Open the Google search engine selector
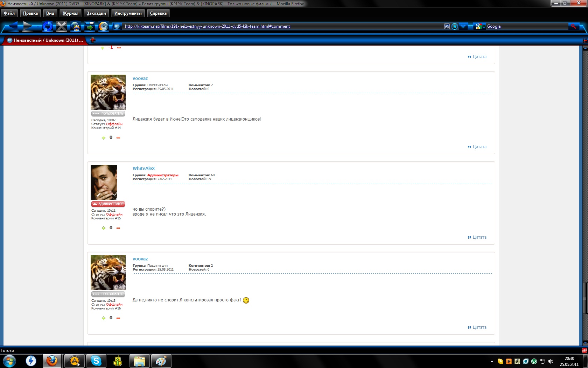 click(x=480, y=26)
